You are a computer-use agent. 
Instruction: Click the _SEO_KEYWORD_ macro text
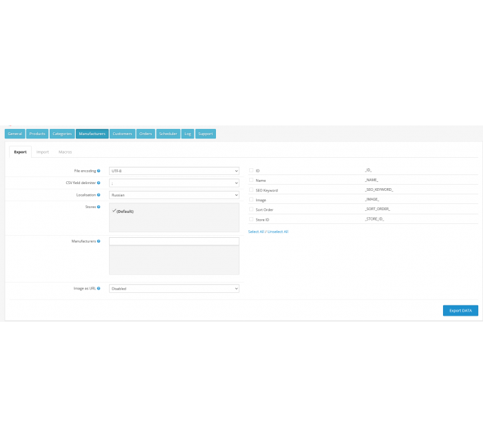pos(379,190)
